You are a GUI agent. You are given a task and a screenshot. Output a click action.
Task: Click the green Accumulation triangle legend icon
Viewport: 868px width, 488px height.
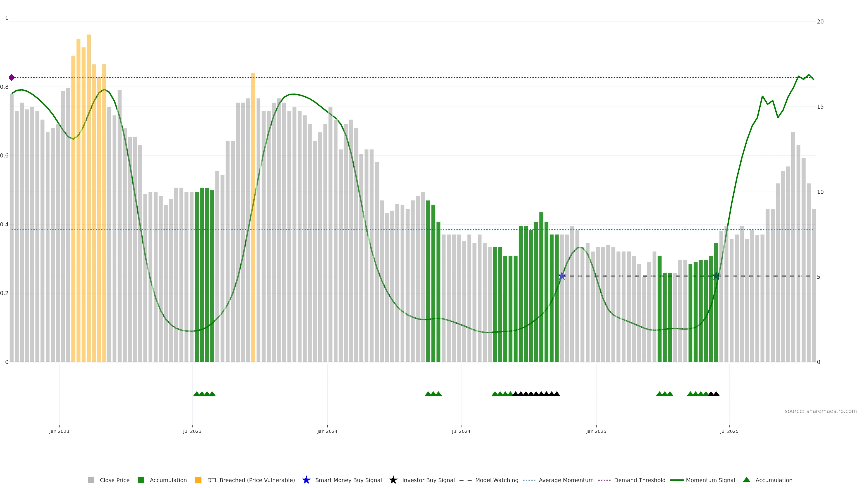(746, 480)
